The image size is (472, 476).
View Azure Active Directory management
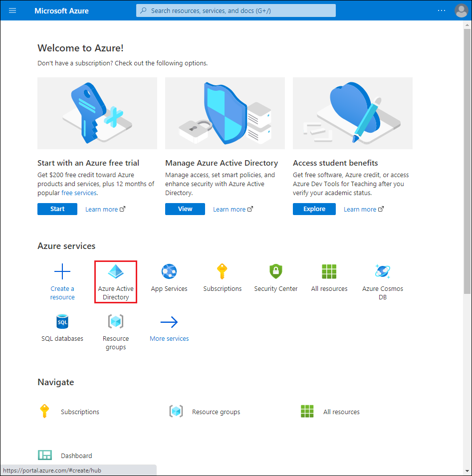[x=185, y=209]
